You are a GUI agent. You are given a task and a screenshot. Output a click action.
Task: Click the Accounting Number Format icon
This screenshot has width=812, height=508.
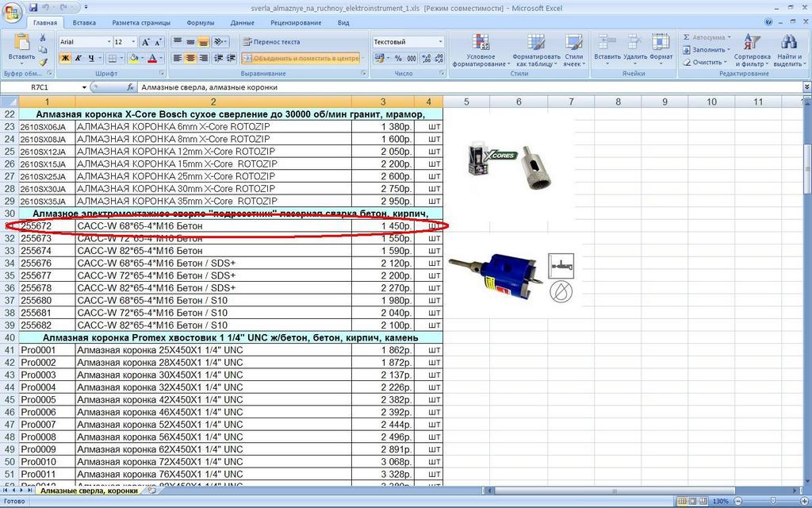click(381, 58)
